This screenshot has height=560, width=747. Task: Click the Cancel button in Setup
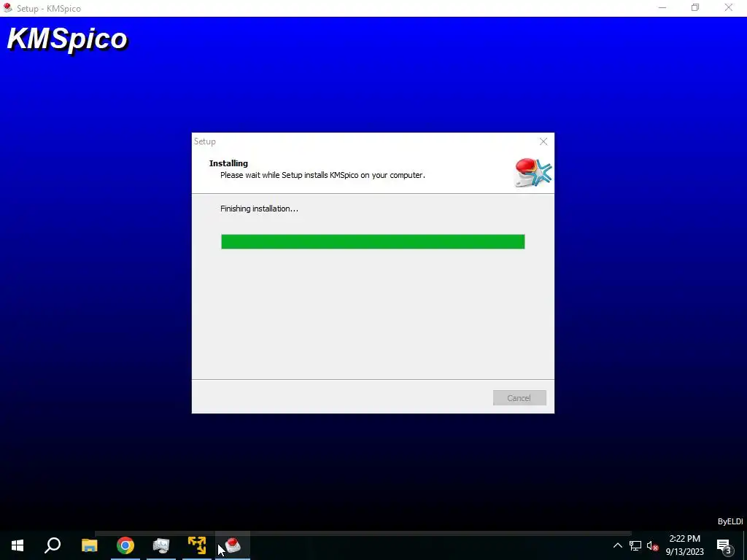[519, 398]
